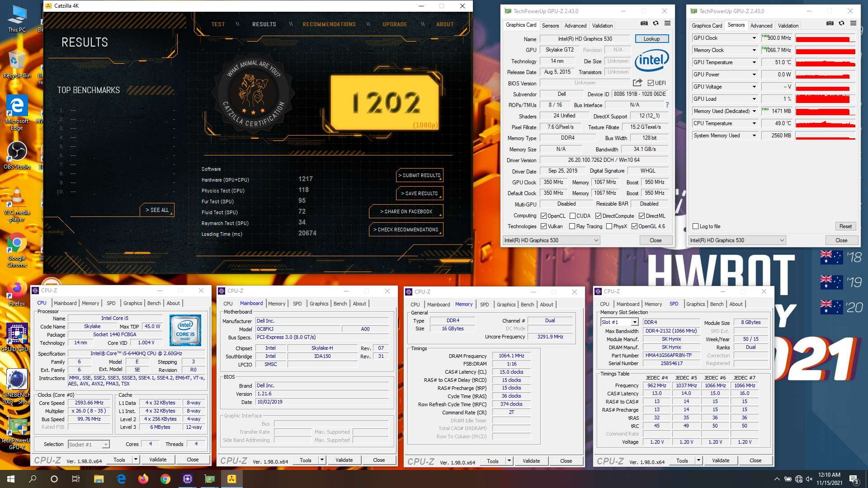The width and height of the screenshot is (868, 488).
Task: Click the Intel Core i5 badge in CPU-Z
Action: (185, 330)
